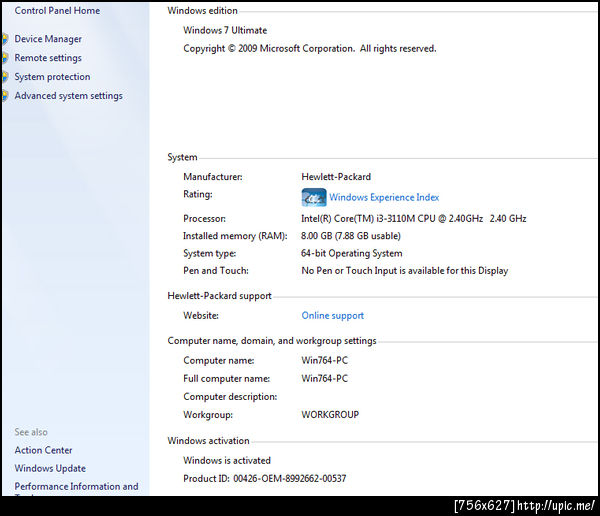
Task: Select the 'Windows 7 Ultimate' edition text
Action: click(x=225, y=30)
